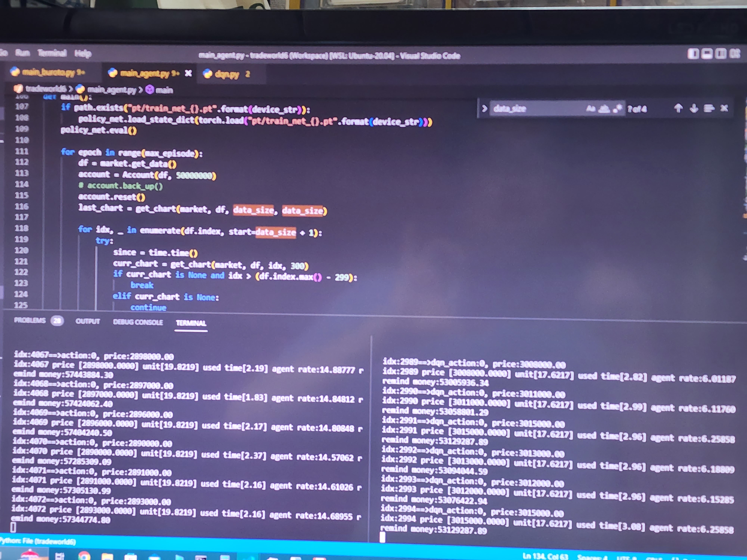Go to previous match arrow
The height and width of the screenshot is (560, 747).
tap(678, 108)
